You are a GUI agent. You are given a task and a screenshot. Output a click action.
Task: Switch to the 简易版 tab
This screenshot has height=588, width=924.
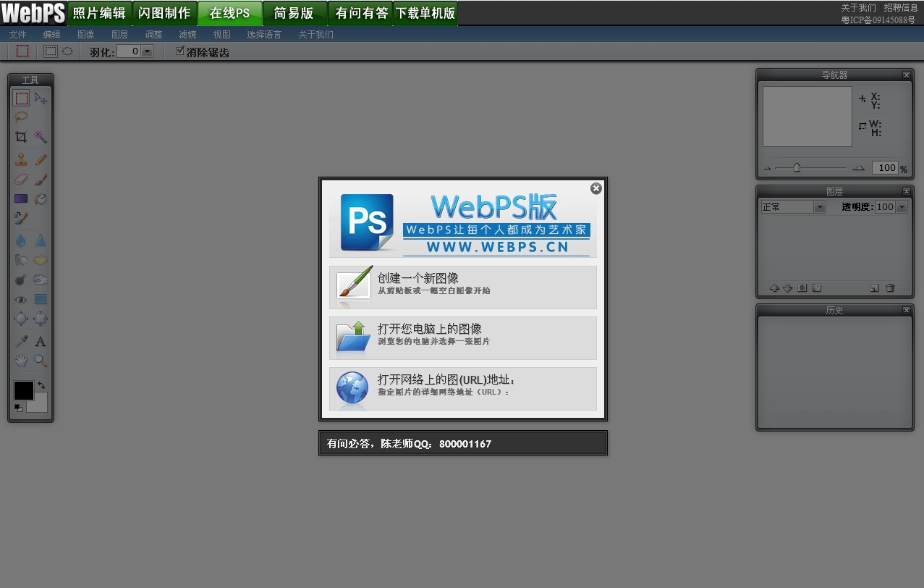pyautogui.click(x=294, y=13)
